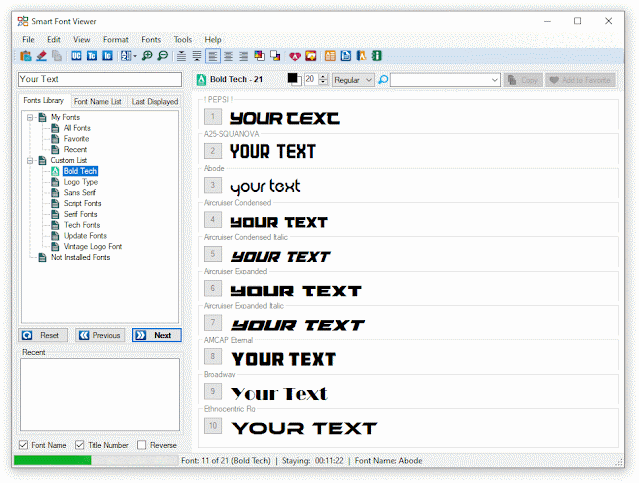Toggle the Title Number checkbox

pos(80,445)
